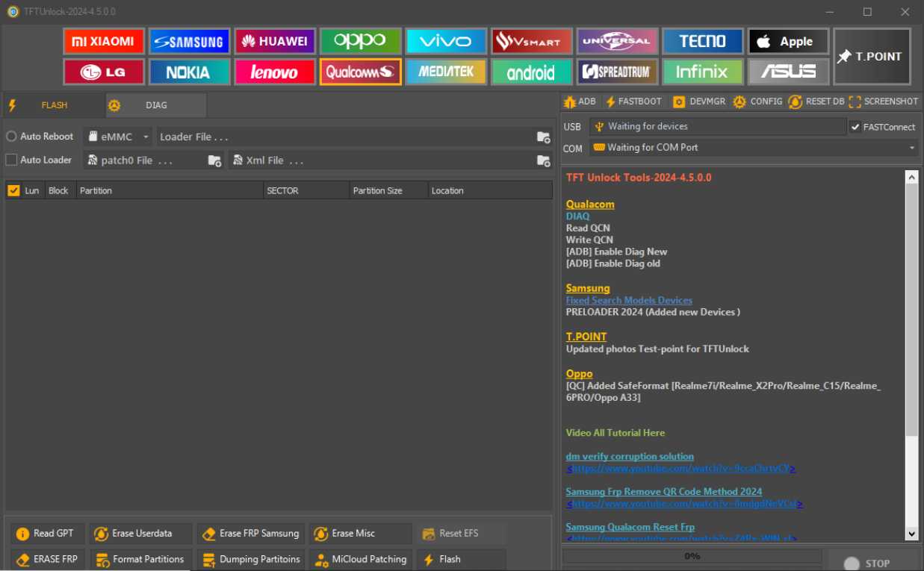Enable the Auto Loader checkbox
Image resolution: width=924 pixels, height=571 pixels.
(x=10, y=160)
